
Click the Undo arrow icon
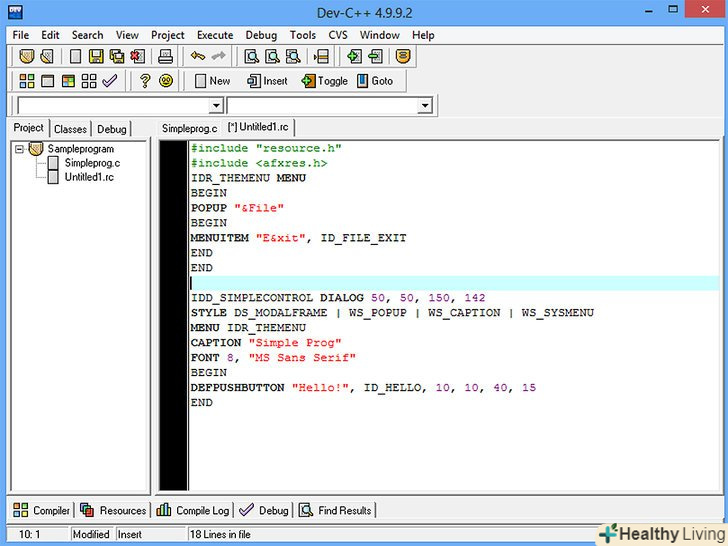point(198,57)
